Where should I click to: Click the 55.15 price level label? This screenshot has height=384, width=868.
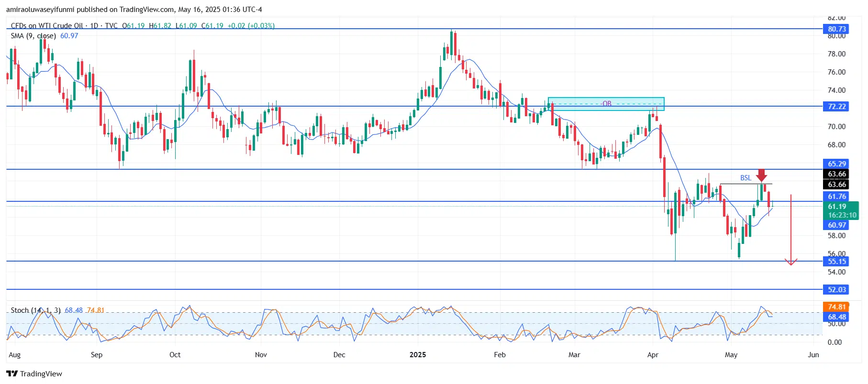[x=837, y=262]
